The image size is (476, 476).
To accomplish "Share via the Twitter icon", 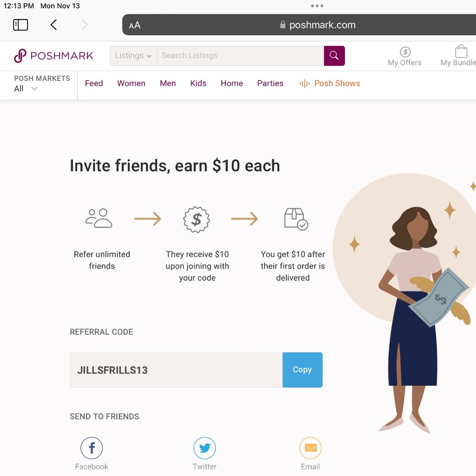I will pyautogui.click(x=205, y=448).
